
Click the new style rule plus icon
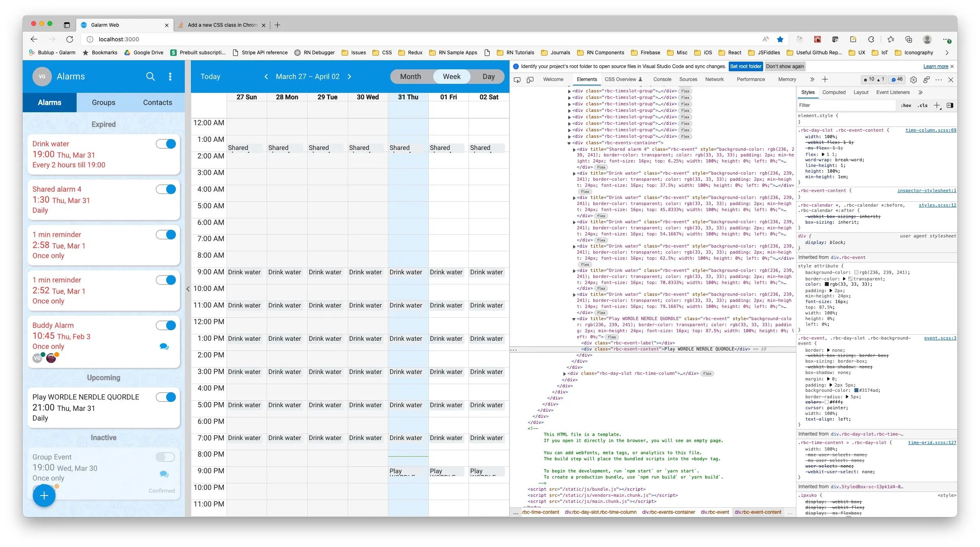click(937, 105)
